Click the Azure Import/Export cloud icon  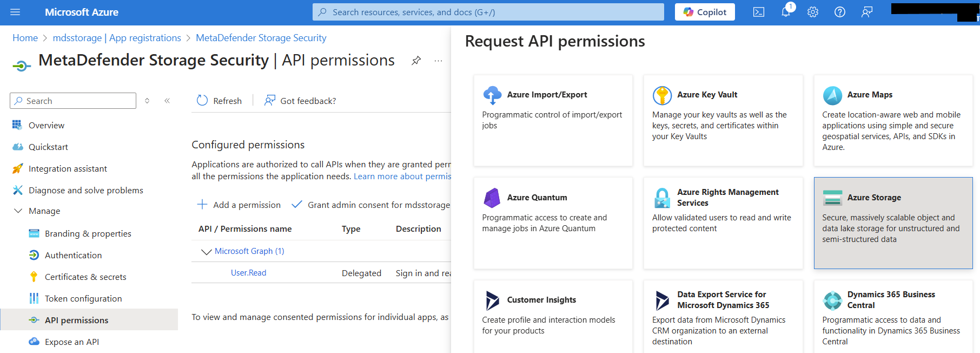point(492,95)
